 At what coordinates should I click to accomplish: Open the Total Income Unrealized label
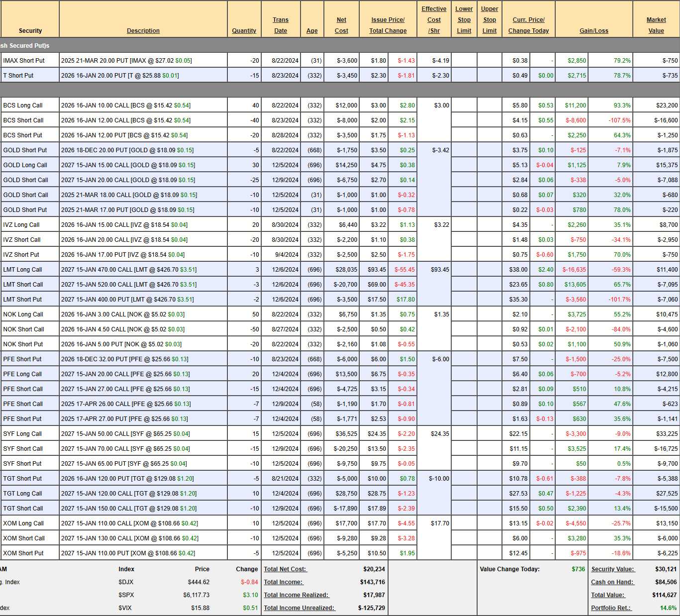[299, 608]
